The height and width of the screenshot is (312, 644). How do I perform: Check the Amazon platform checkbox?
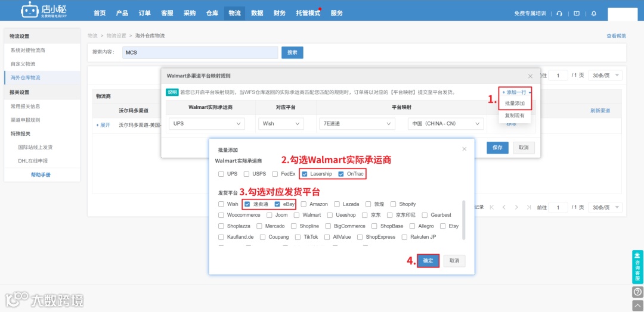[x=304, y=204]
